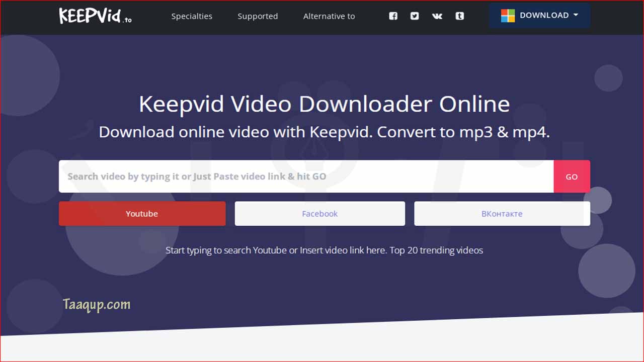The height and width of the screenshot is (362, 644).
Task: Open the Facebook social icon in header
Action: pyautogui.click(x=393, y=16)
